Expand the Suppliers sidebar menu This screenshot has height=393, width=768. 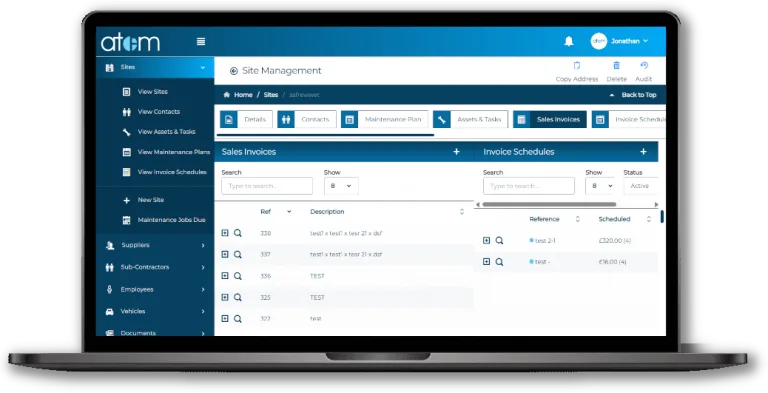tap(155, 245)
